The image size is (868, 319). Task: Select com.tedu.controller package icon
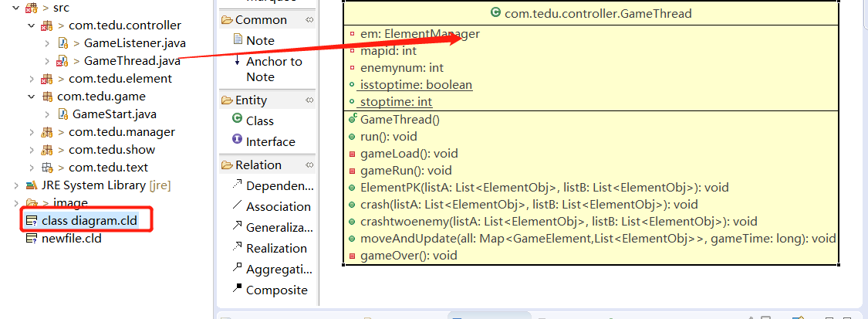47,26
